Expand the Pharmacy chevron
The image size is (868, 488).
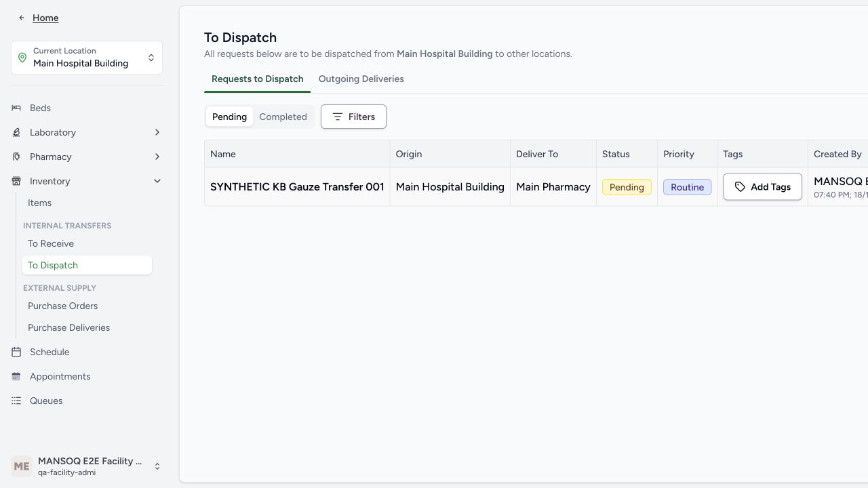point(157,157)
